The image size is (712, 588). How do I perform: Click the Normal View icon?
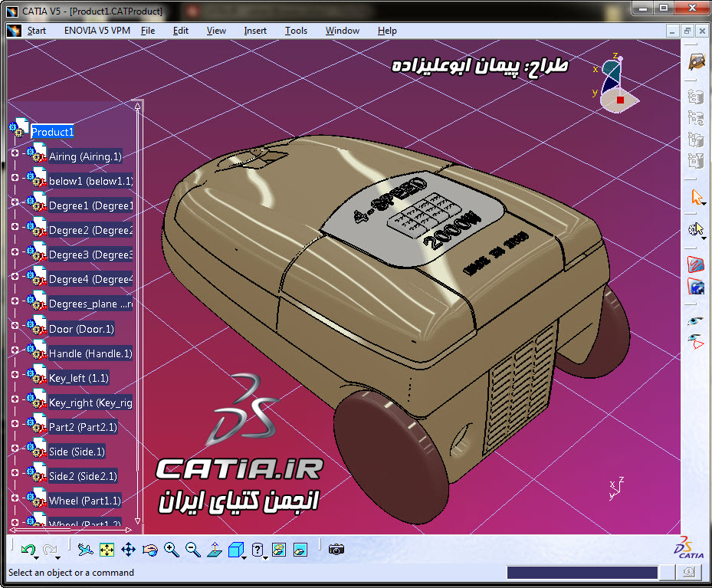(215, 550)
